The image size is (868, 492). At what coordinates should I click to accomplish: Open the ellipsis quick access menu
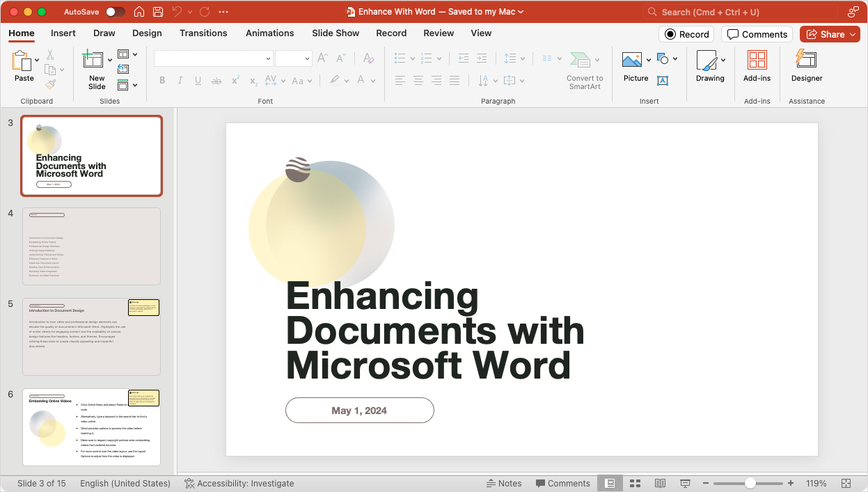click(223, 12)
